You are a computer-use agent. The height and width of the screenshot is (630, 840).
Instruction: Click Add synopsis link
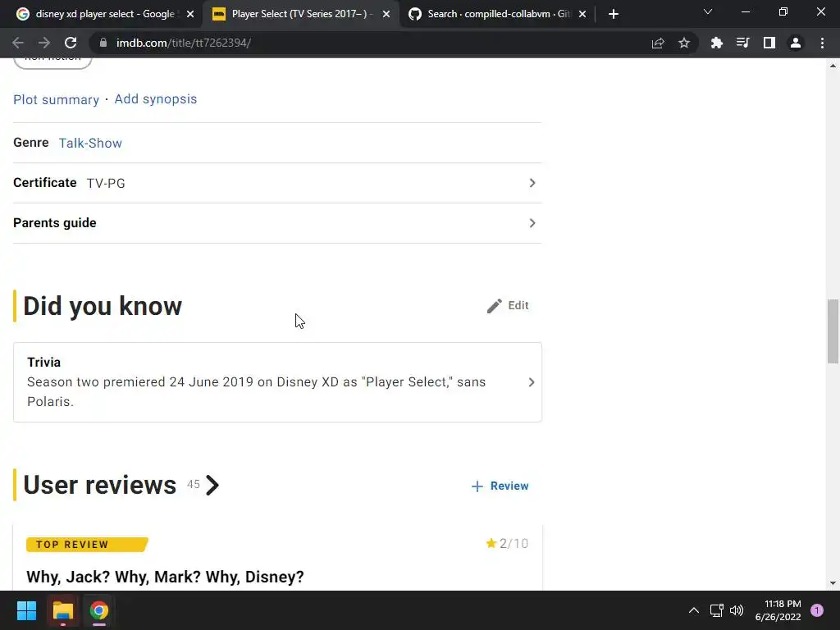tap(155, 99)
